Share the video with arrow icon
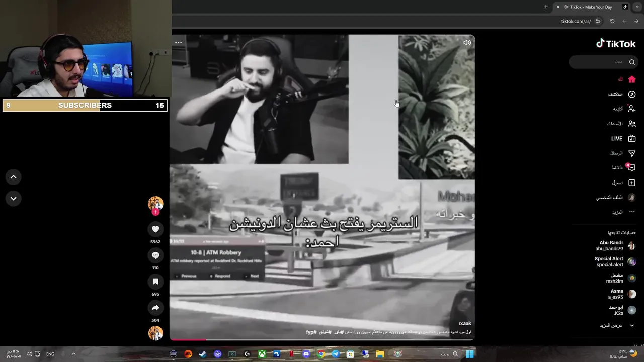 coord(155,308)
